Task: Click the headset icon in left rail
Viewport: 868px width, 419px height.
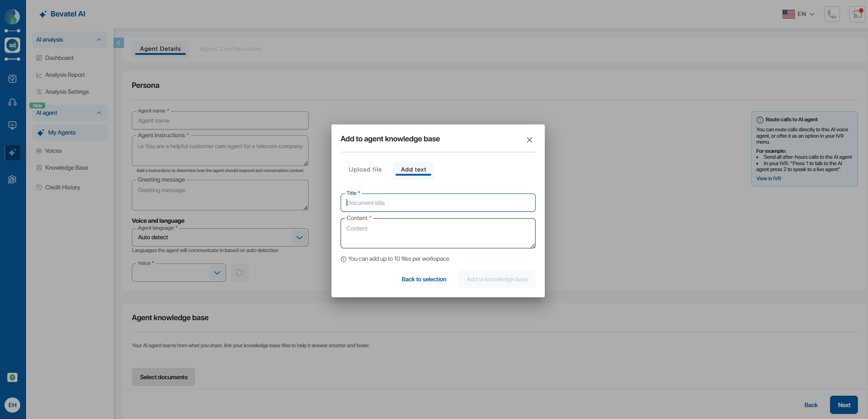Action: pyautogui.click(x=12, y=102)
